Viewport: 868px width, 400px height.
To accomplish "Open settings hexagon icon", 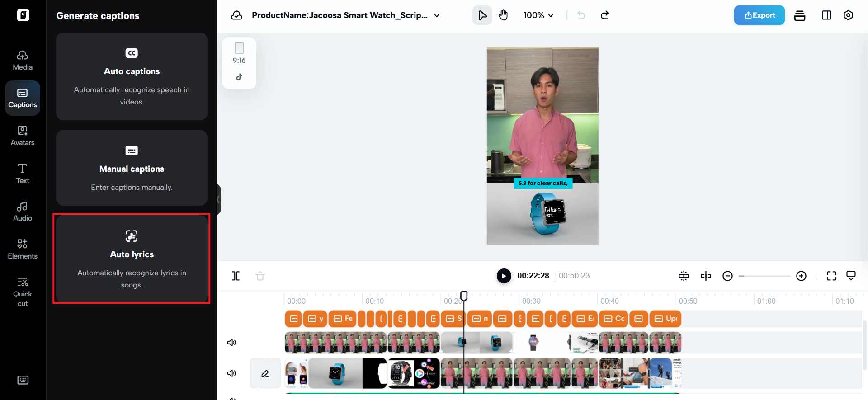I will (x=848, y=15).
